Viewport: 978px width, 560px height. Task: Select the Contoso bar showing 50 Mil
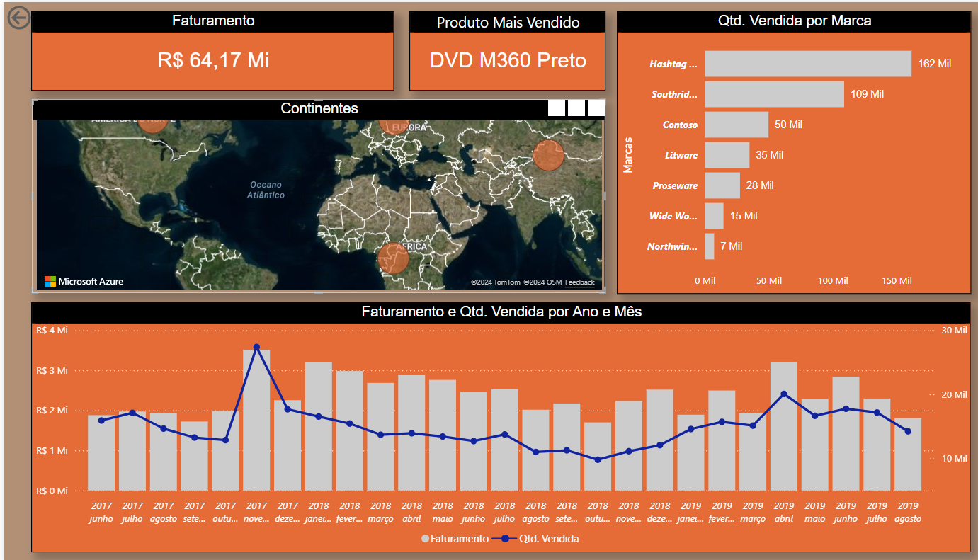pos(737,125)
